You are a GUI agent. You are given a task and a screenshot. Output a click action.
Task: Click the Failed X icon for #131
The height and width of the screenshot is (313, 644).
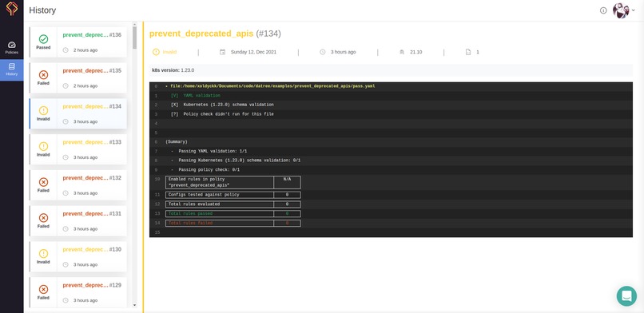click(43, 217)
